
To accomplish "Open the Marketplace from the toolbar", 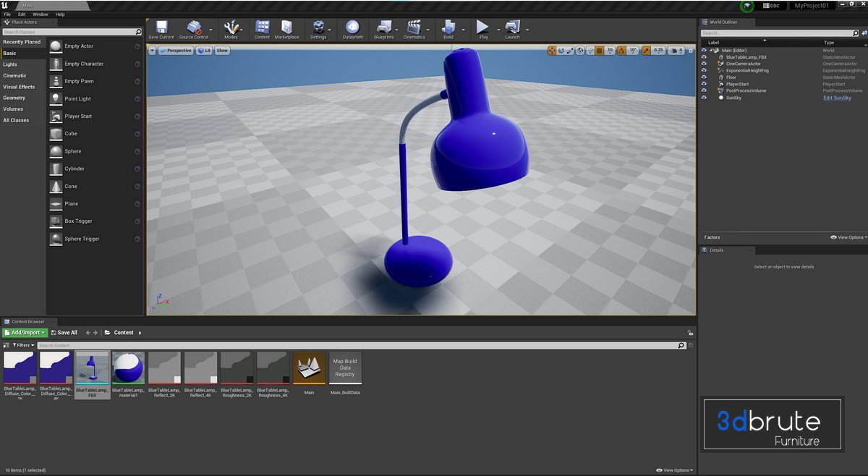I will pyautogui.click(x=286, y=29).
